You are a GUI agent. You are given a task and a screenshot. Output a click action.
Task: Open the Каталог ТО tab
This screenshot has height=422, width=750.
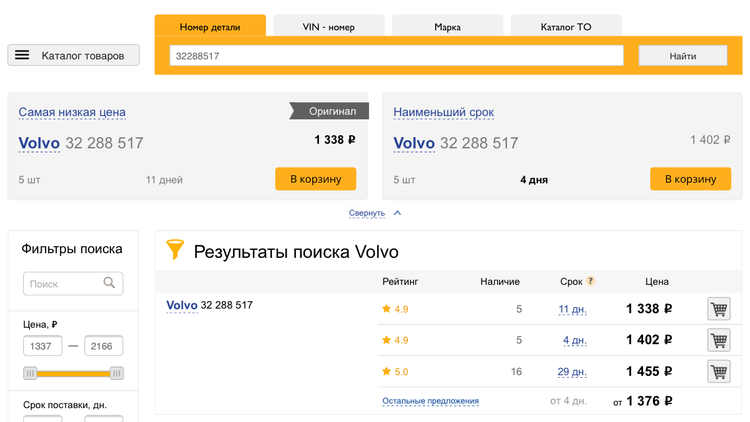(x=566, y=27)
